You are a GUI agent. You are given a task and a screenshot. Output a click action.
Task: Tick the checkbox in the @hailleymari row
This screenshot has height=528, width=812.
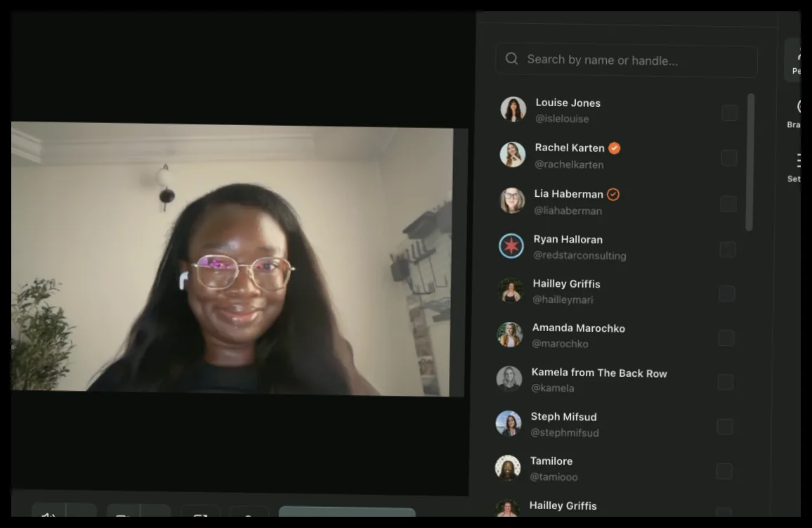[727, 294]
